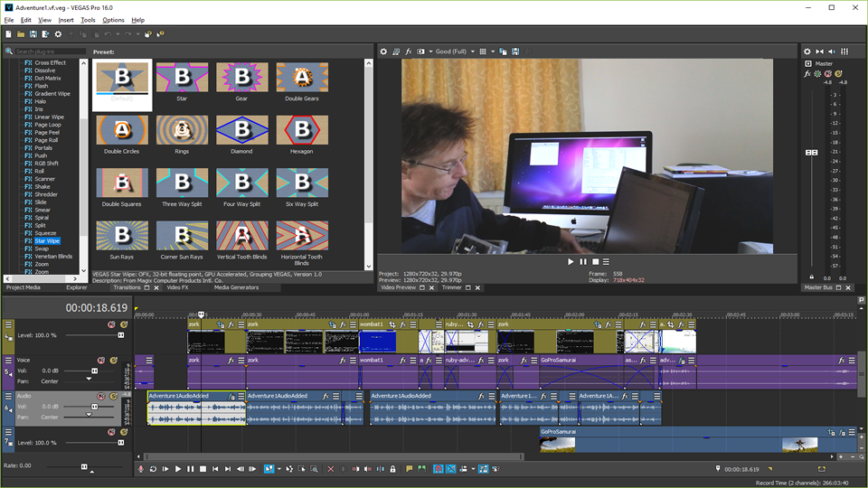Screen dimensions: 868x488
Task: Click the split-screen view icon in the preview
Action: [420, 52]
